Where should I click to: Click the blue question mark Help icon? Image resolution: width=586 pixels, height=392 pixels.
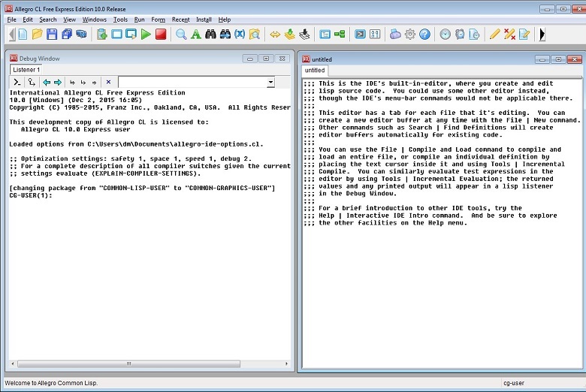(x=424, y=34)
